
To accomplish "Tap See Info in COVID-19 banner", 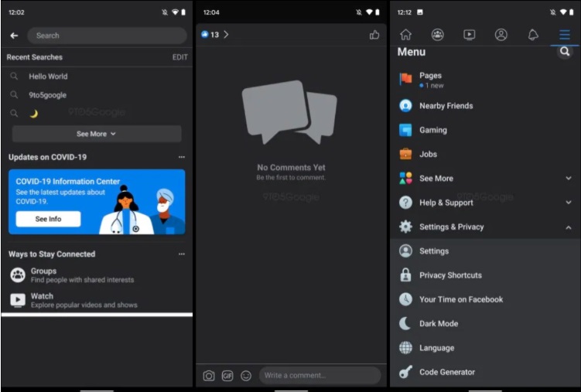I will coord(48,219).
